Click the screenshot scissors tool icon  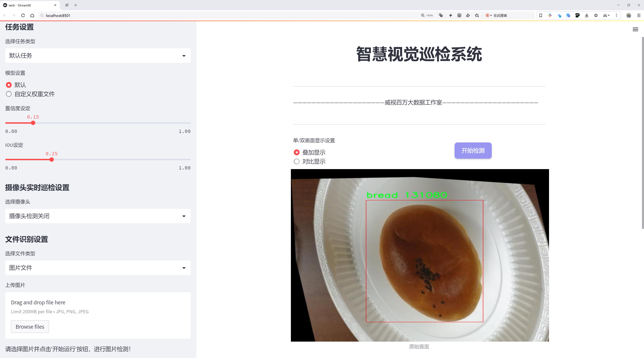tap(605, 16)
